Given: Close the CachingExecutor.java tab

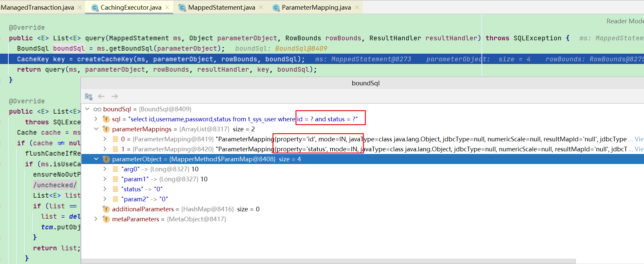Looking at the screenshot, I should [x=167, y=7].
